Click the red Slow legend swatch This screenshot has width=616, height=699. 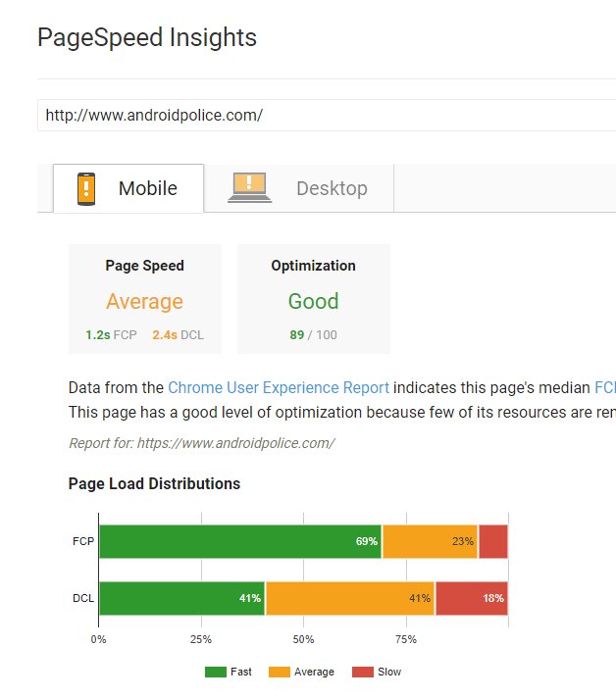click(362, 672)
